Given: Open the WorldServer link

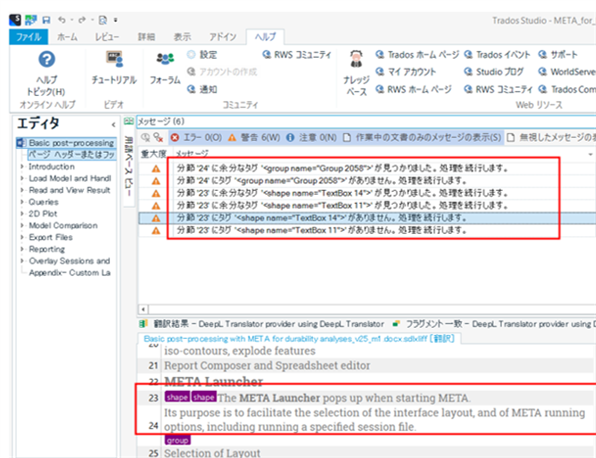Looking at the screenshot, I should click(x=567, y=72).
